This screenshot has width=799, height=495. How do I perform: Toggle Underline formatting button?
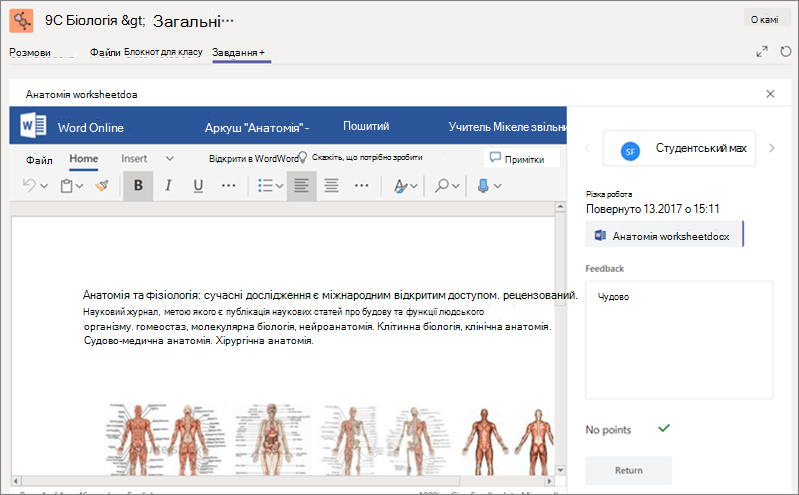point(198,186)
